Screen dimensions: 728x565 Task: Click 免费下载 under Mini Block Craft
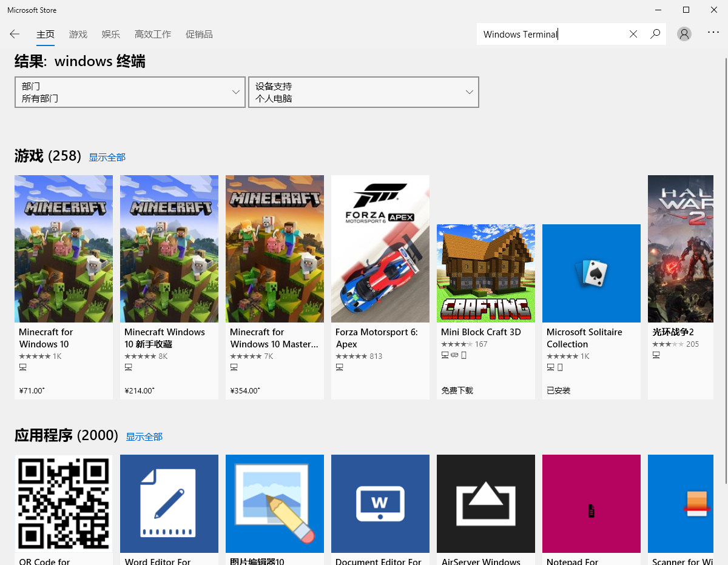(457, 390)
